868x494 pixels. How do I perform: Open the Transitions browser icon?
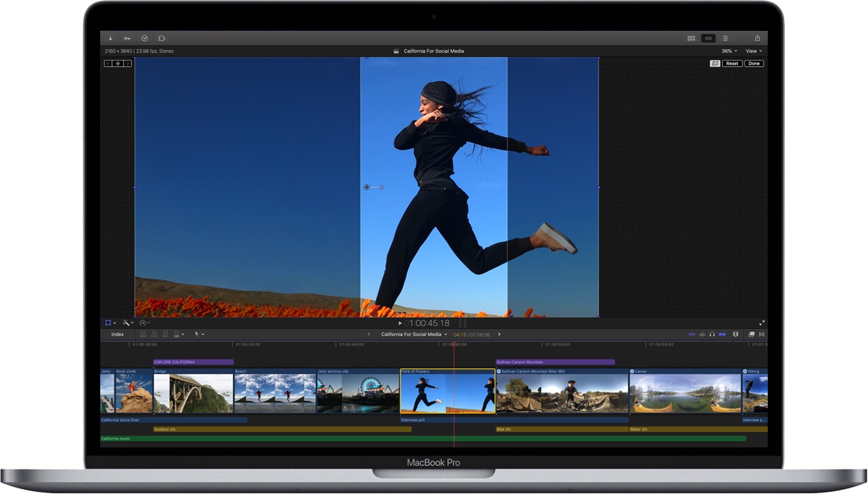click(762, 334)
